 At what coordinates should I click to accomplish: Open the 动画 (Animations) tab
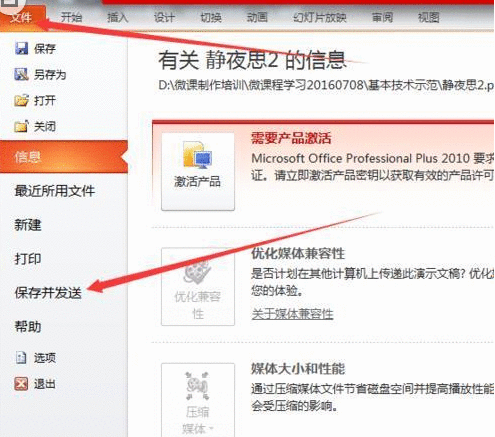(257, 17)
